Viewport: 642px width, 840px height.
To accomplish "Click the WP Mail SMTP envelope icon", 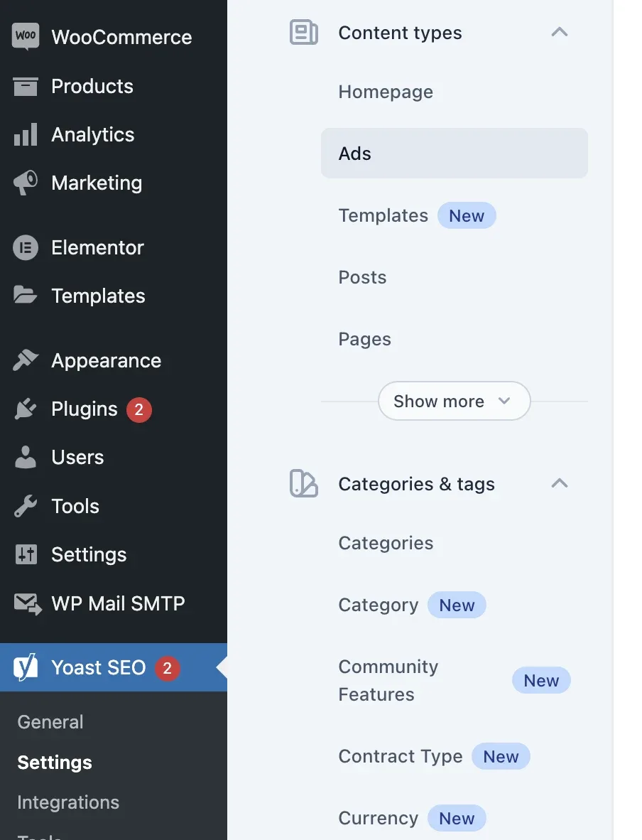I will click(27, 604).
